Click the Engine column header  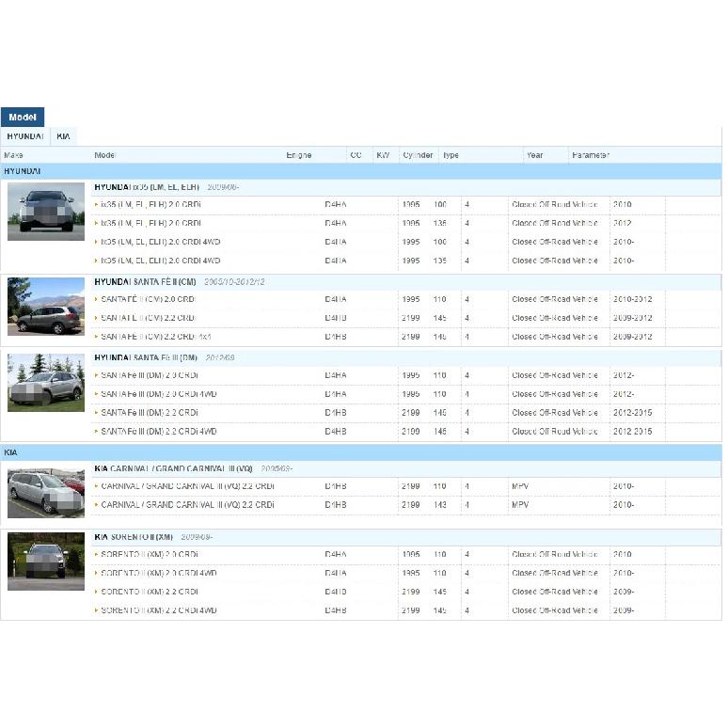point(298,155)
